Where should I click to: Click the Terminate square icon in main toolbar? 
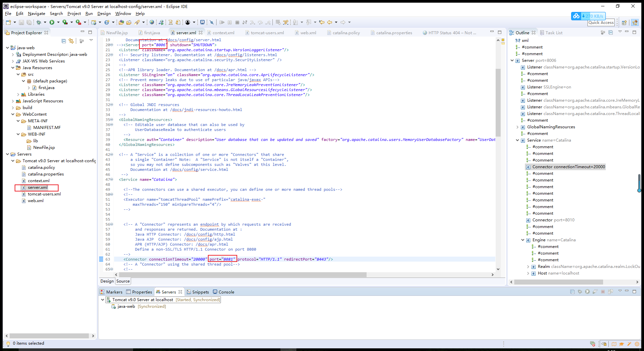click(237, 22)
